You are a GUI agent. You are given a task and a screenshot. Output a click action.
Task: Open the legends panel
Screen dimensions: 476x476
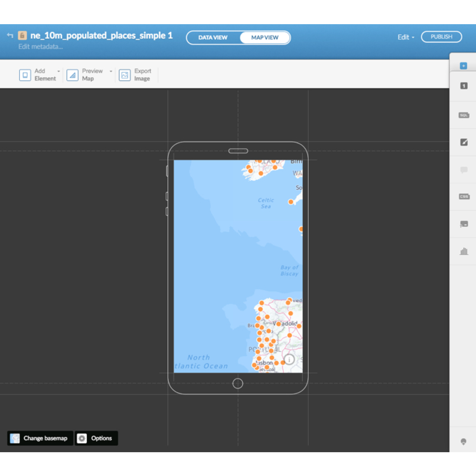463,224
